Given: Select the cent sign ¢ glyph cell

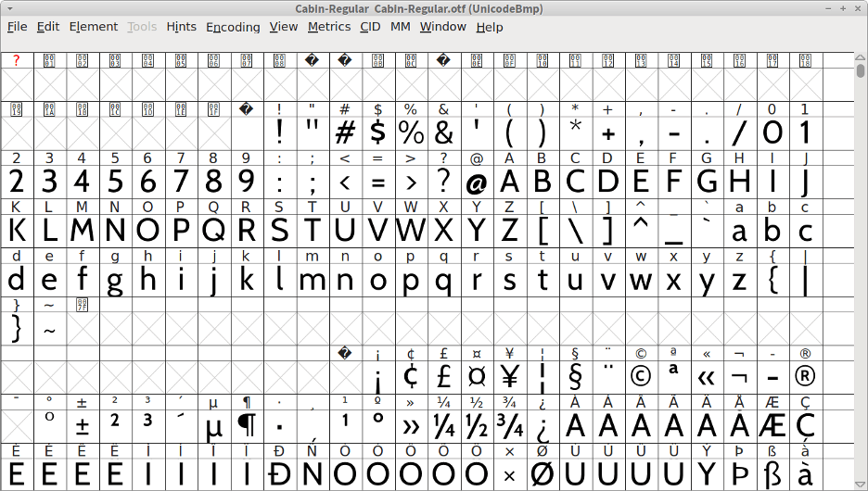Looking at the screenshot, I should (411, 377).
